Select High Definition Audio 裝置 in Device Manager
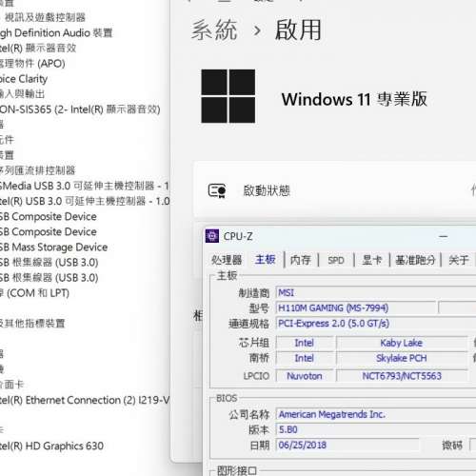The image size is (476, 476). [56, 32]
